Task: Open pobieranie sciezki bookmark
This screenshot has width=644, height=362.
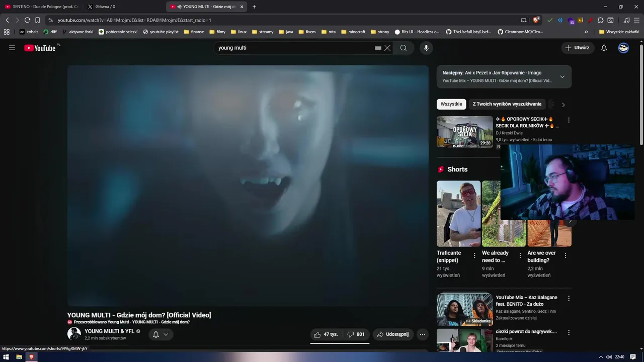Action: (x=118, y=32)
